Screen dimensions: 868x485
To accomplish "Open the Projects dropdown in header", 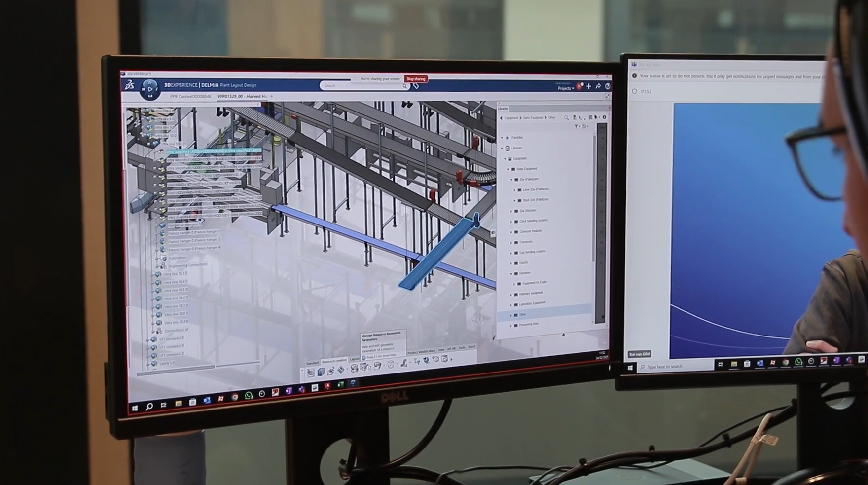I will (x=565, y=89).
